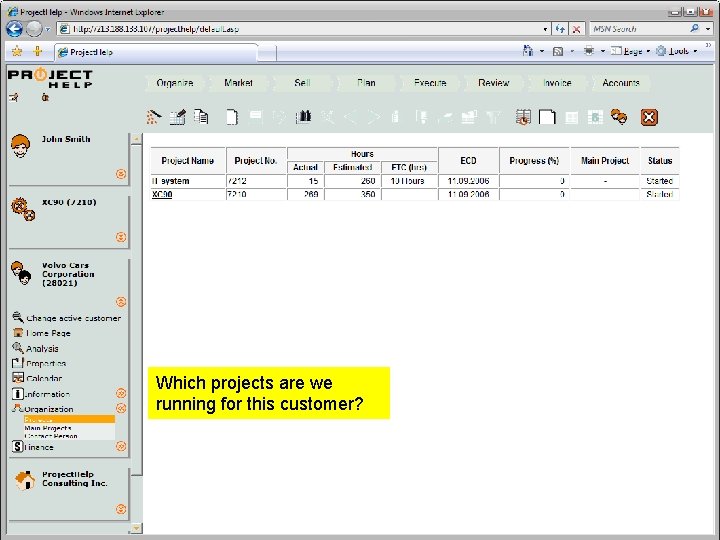Open the address bar dropdown arrow
This screenshot has width=720, height=540.
tap(545, 29)
